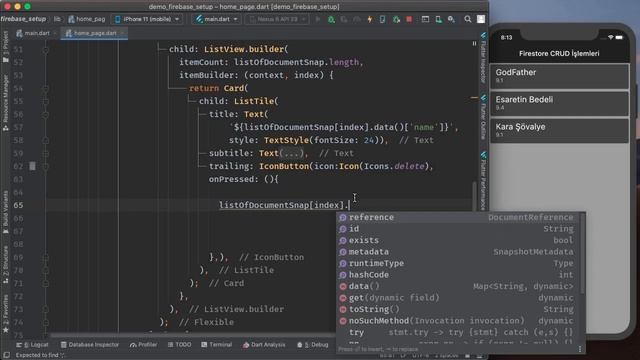Click the editor inspection pause indicator
This screenshot has height=360, width=640.
coord(474,43)
